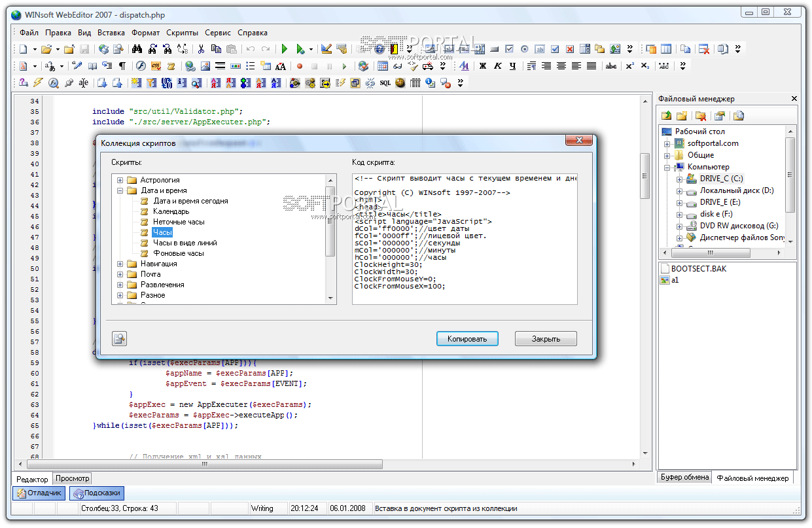Expand the Астрология folder
Screen dimensions: 812x528
[120, 180]
